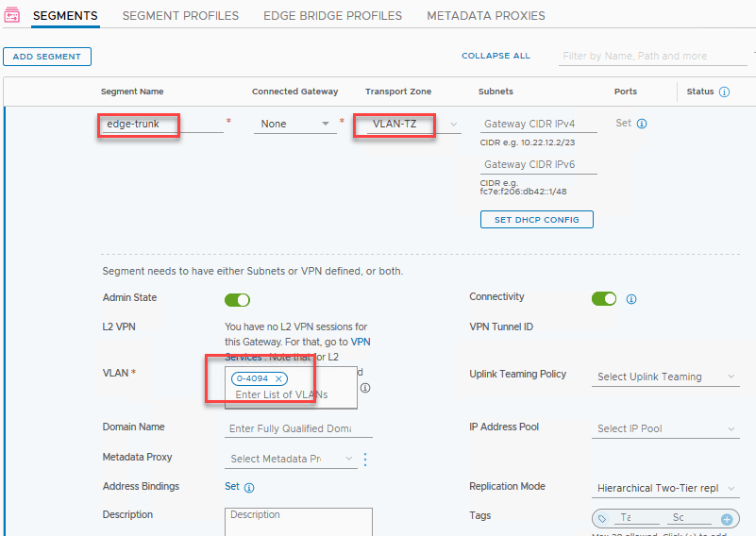Click the plus icon to add tag
The height and width of the screenshot is (536, 756).
tap(727, 519)
